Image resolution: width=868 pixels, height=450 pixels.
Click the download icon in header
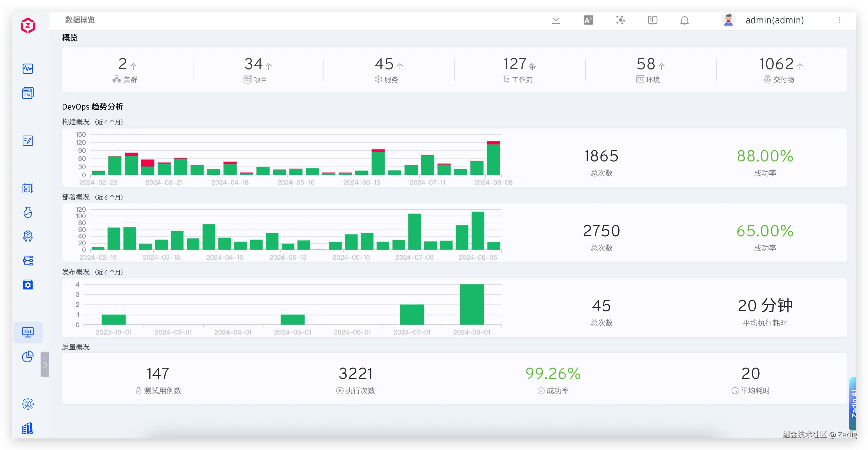coord(556,20)
